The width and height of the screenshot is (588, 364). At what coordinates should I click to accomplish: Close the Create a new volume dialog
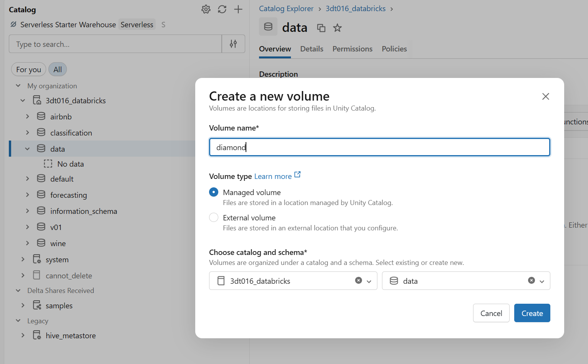545,96
